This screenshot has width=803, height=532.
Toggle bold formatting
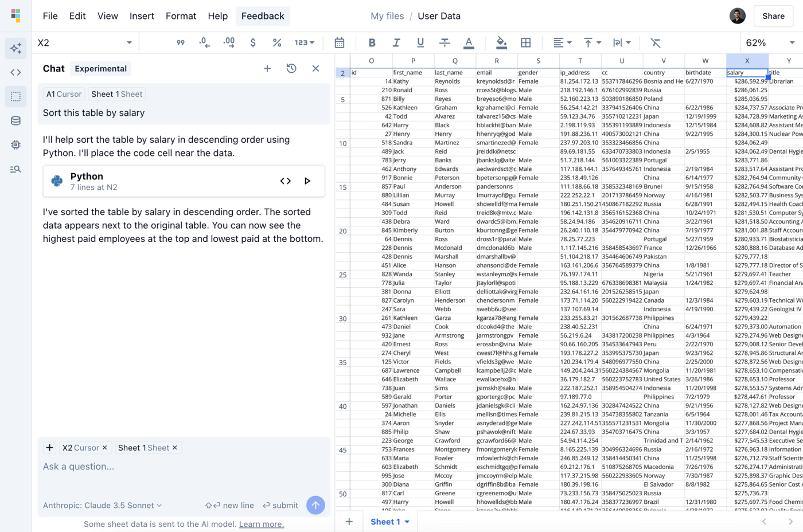[372, 42]
